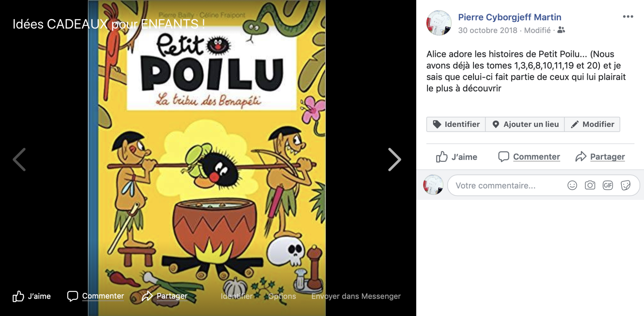The image size is (644, 316).
Task: Send photo via Envoyer dans Messenger
Action: click(x=356, y=296)
